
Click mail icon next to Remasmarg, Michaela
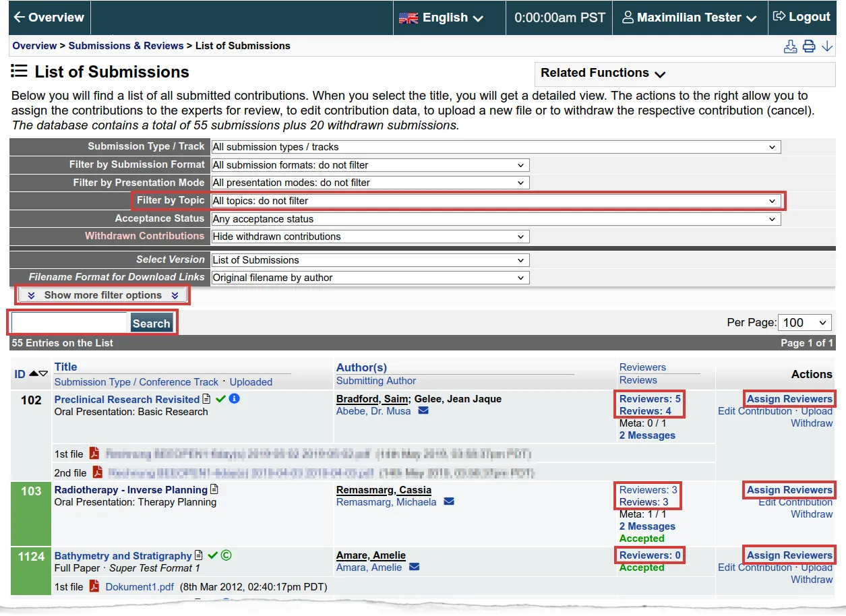tap(449, 502)
